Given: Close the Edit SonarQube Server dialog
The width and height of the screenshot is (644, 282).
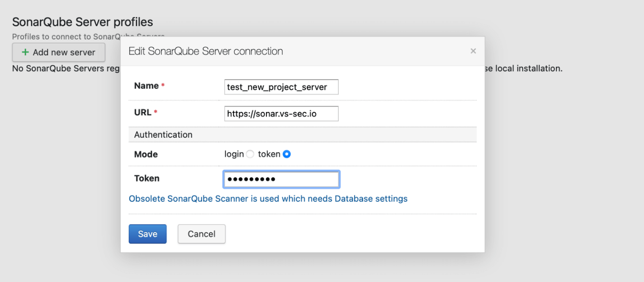Looking at the screenshot, I should coord(473,51).
